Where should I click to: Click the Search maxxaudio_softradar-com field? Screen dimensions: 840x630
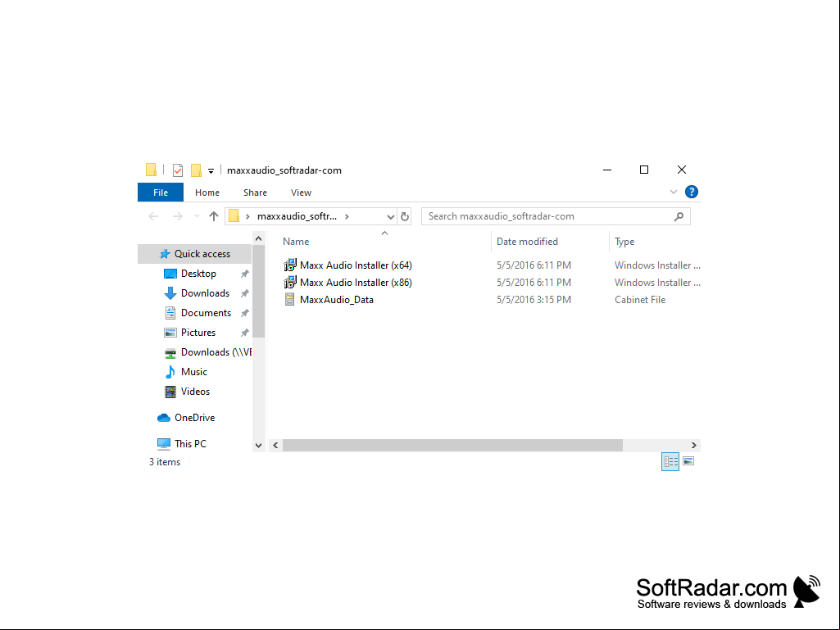pyautogui.click(x=556, y=216)
